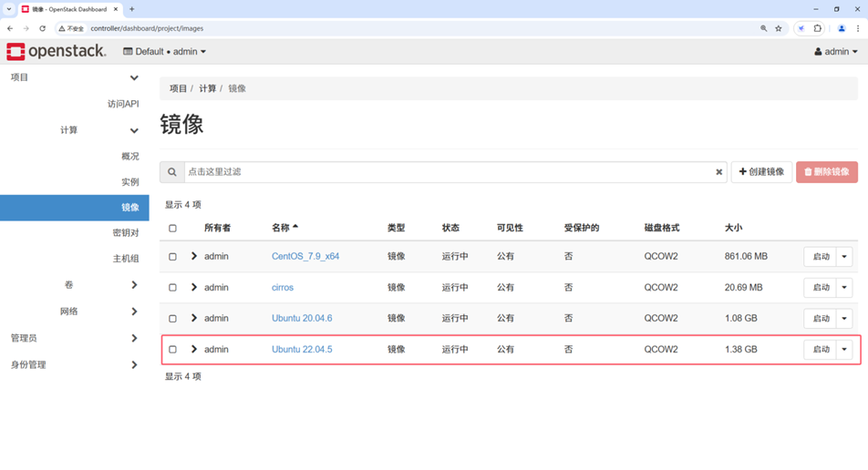The height and width of the screenshot is (470, 868).
Task: Open the browser extensions puzzle icon
Action: pyautogui.click(x=818, y=28)
